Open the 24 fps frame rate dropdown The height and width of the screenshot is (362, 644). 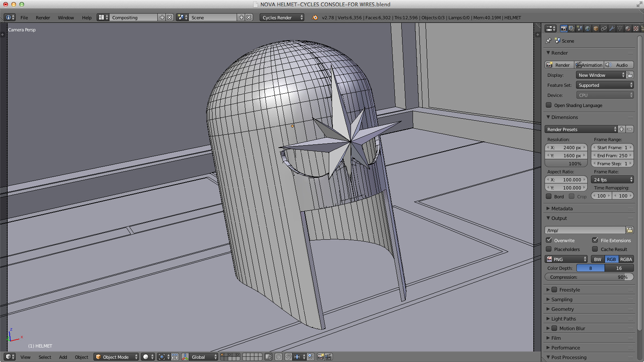(x=612, y=180)
